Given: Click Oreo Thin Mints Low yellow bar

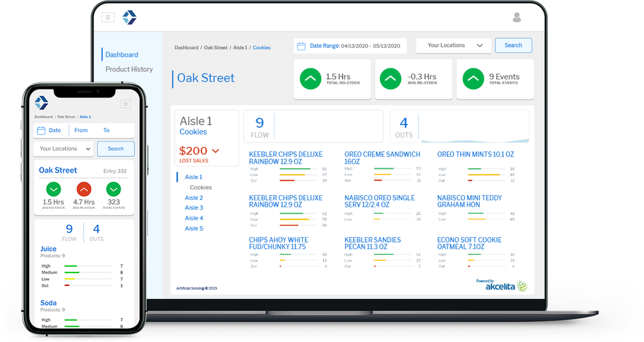Looking at the screenshot, I should 484,175.
